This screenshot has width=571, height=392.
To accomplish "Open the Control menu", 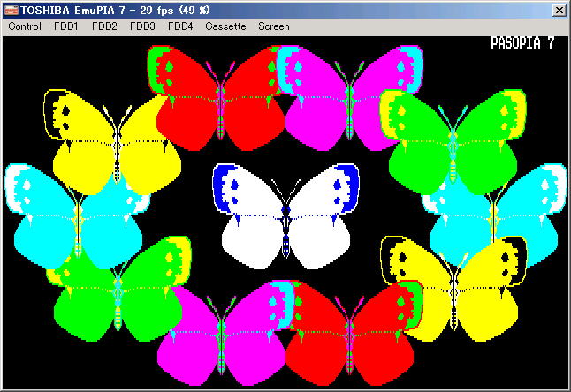I will pos(25,26).
